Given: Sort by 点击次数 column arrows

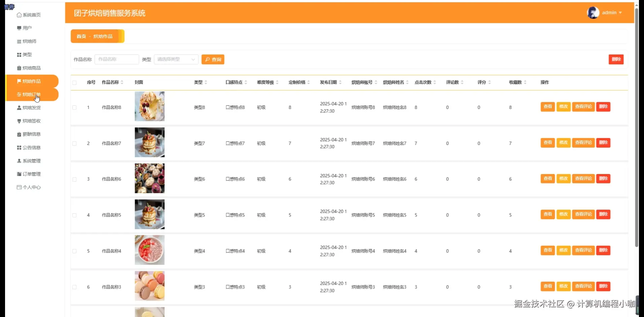Looking at the screenshot, I should click(435, 82).
